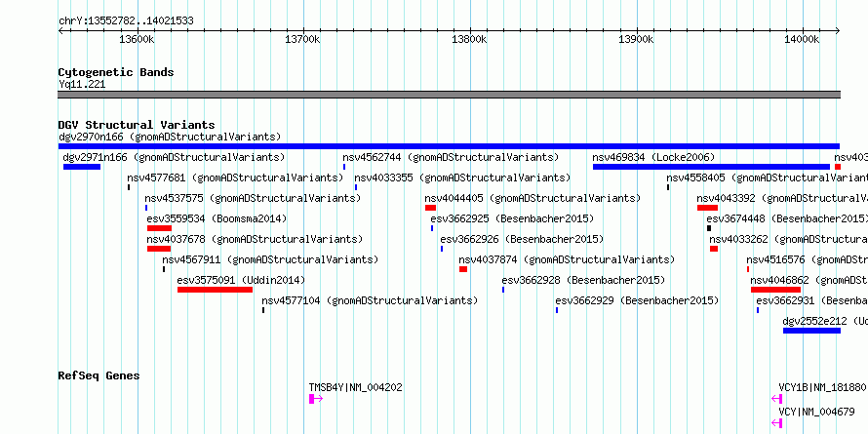Click the 13600k ruler tick label
868x434 pixels.
pos(137,40)
